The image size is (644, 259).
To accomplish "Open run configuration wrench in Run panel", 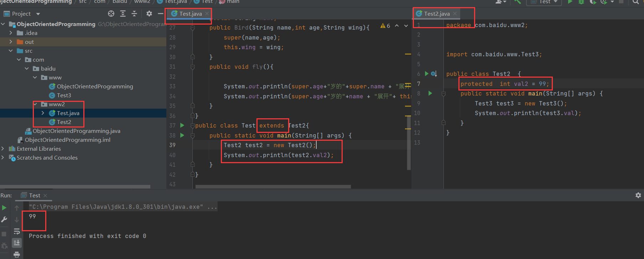I will (4, 220).
